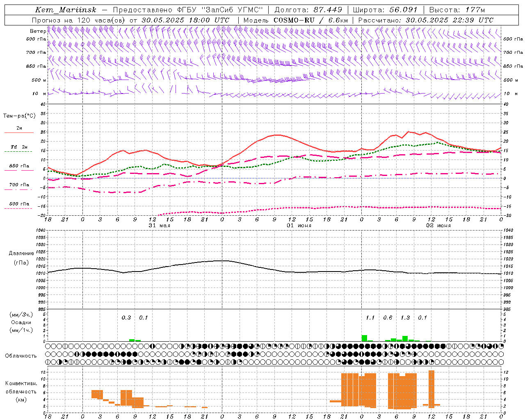Select the "Td 2м" dew point legend entry
Screen dimensions: 525x420
19,147
